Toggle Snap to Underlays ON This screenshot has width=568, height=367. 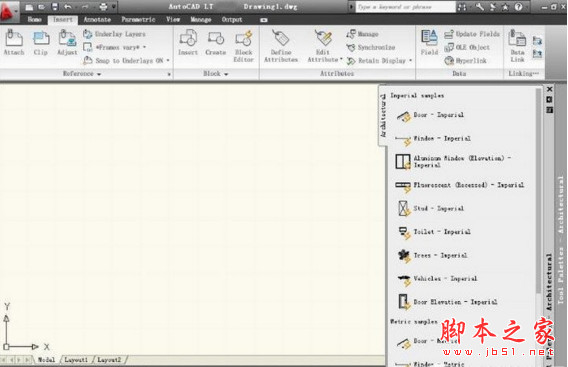point(125,61)
